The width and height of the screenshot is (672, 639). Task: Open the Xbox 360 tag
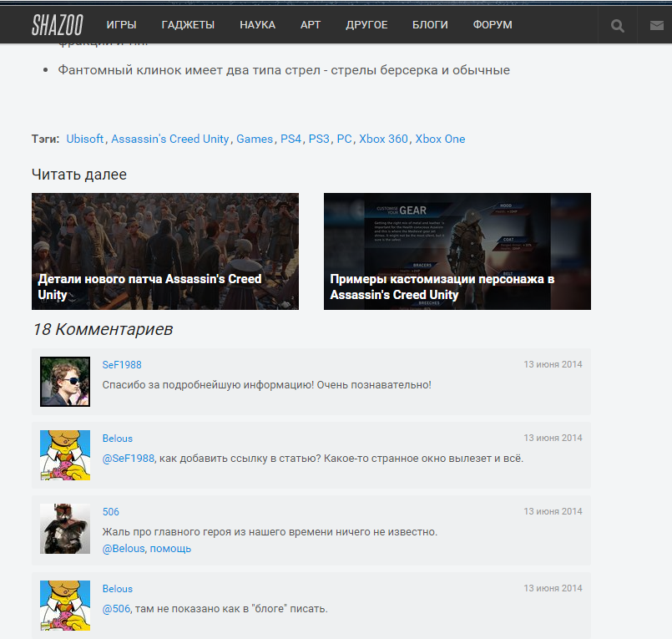[x=383, y=139]
